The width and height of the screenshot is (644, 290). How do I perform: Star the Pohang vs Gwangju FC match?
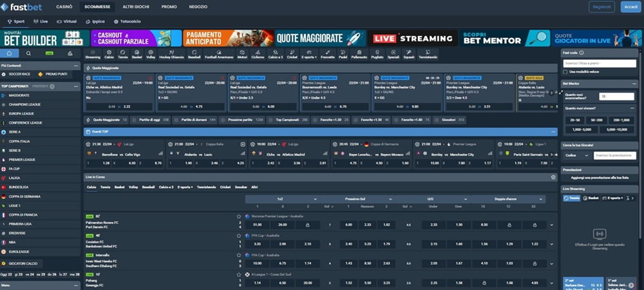point(239,275)
